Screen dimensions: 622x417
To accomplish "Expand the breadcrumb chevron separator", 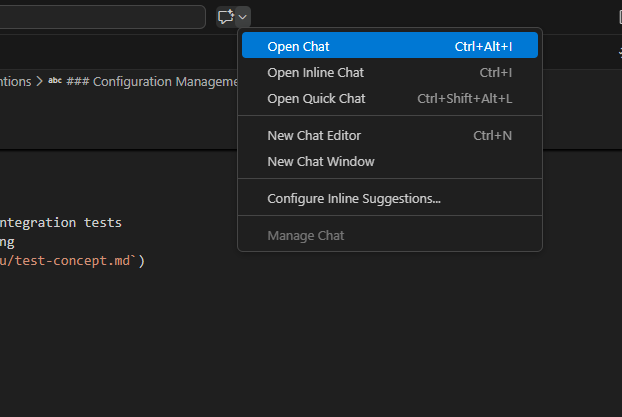I will (x=39, y=81).
